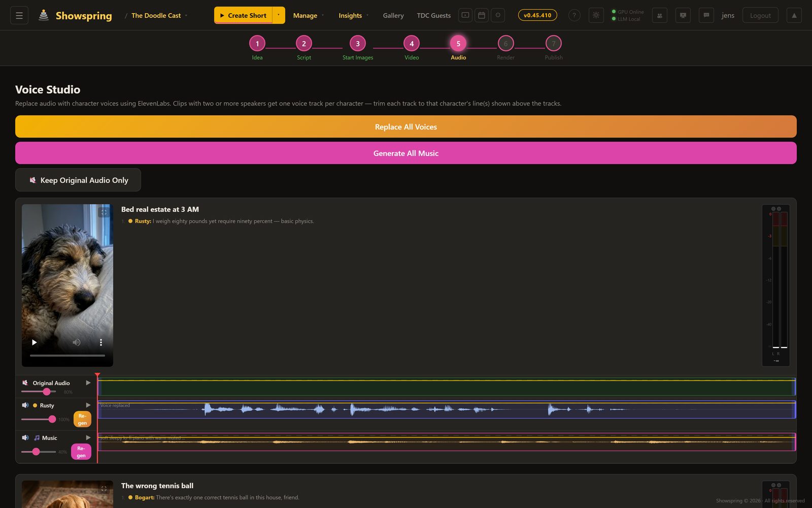
Task: Open the Gallery page
Action: pos(393,15)
